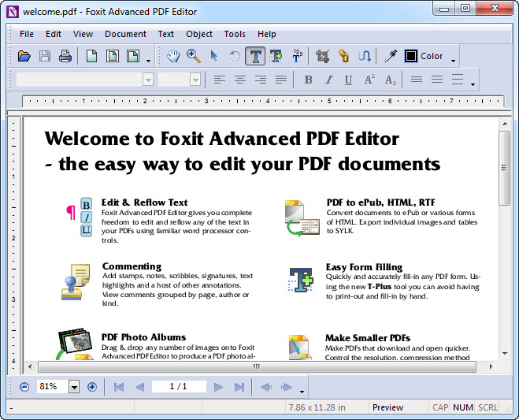Pick the eyedropper color sampler tool
Viewport: 519px width, 420px height.
(x=390, y=56)
